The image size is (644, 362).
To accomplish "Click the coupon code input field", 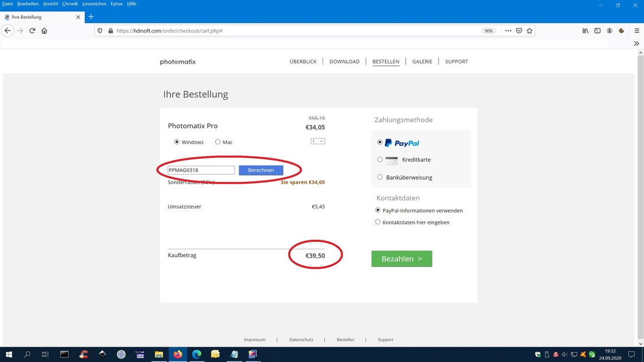I will (x=201, y=170).
